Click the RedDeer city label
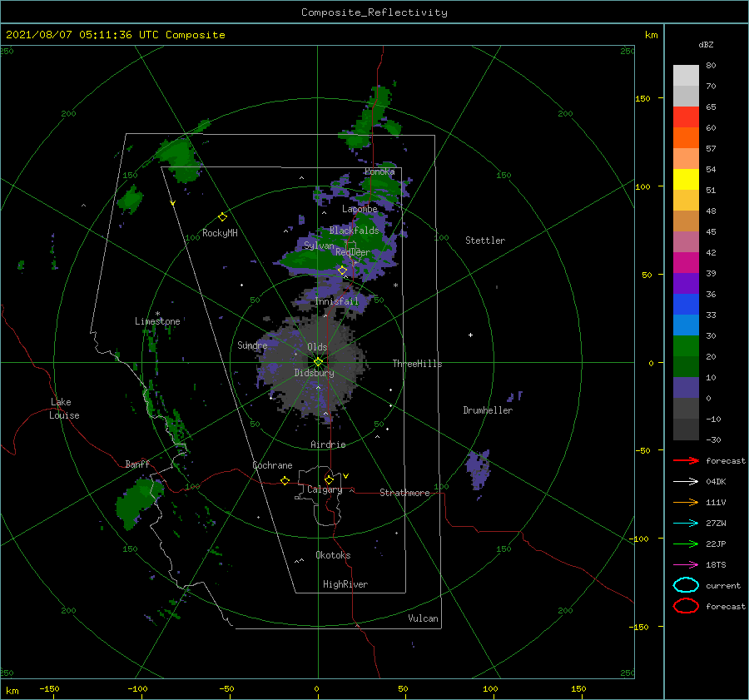 [x=353, y=252]
